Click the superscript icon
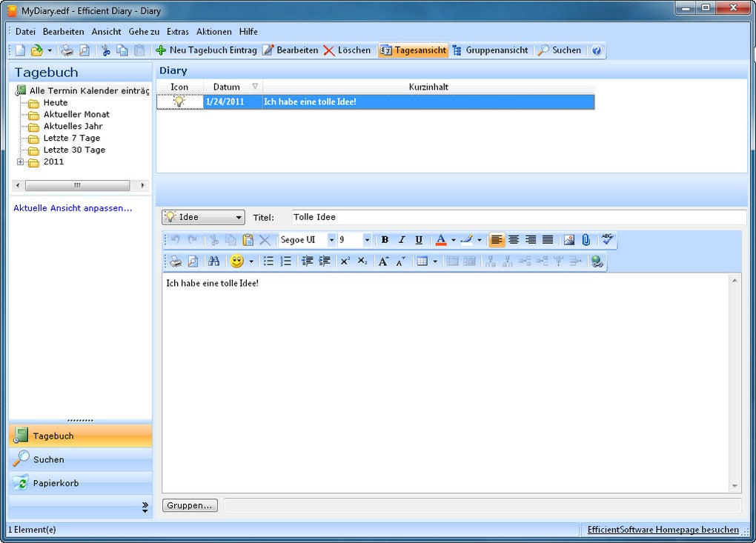 345,261
